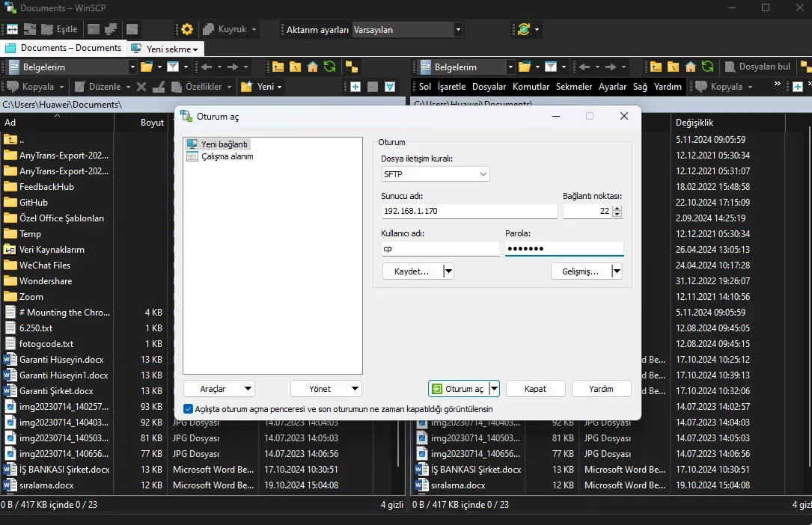Click right panel filter funnel icon
812x525 pixels.
pyautogui.click(x=551, y=67)
